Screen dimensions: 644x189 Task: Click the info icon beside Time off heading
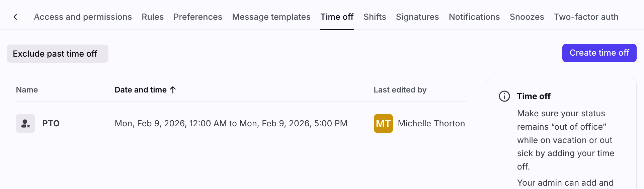point(504,97)
